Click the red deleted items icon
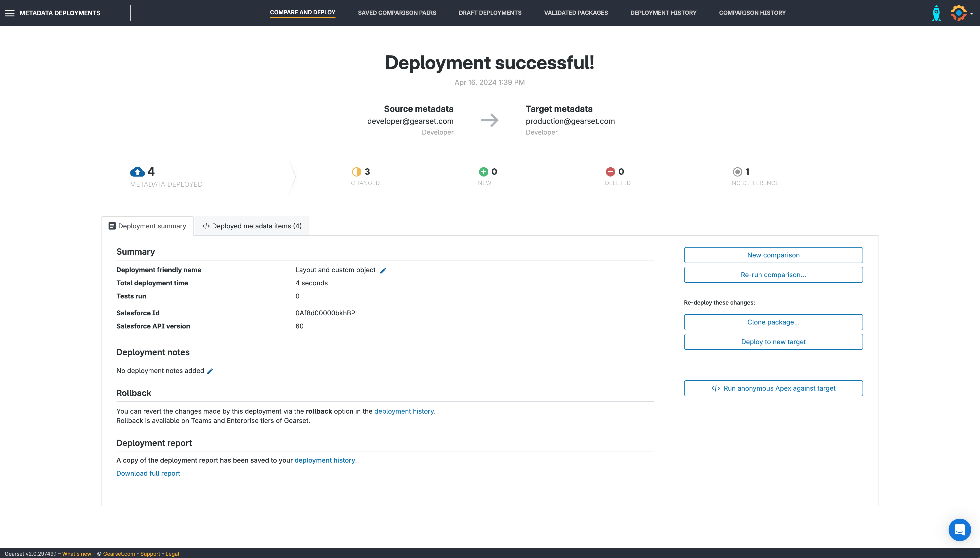This screenshot has width=980, height=558. [610, 172]
